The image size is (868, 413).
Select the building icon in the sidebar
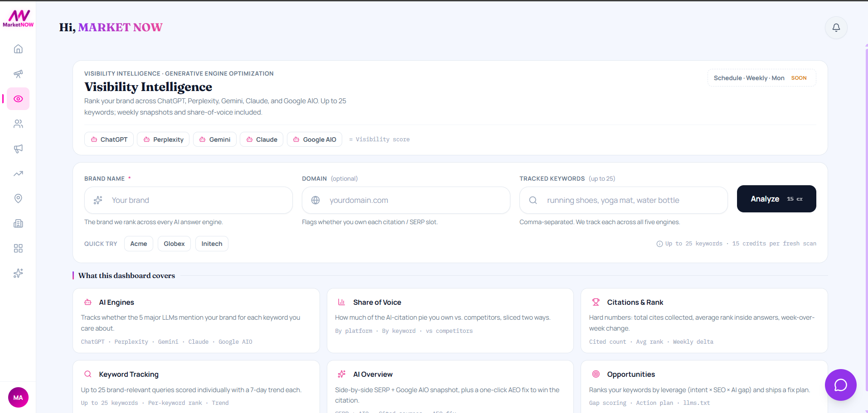click(18, 223)
